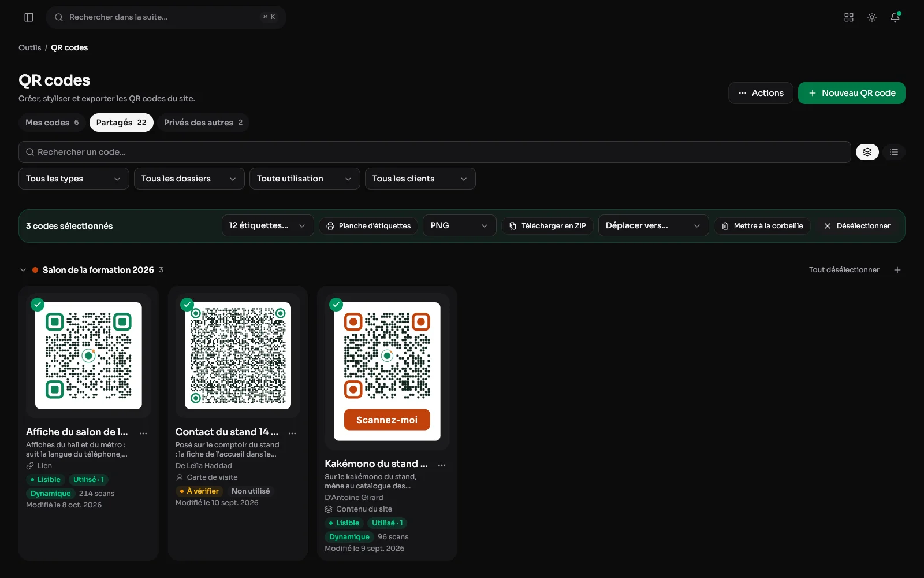Click Télécharger en ZIP button
Viewport: 924px width, 578px height.
pos(547,226)
